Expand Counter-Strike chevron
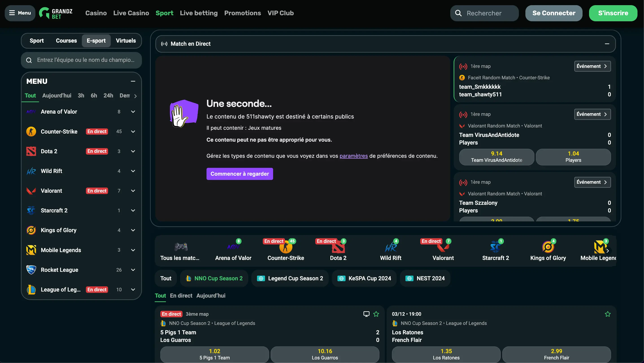 point(133,131)
